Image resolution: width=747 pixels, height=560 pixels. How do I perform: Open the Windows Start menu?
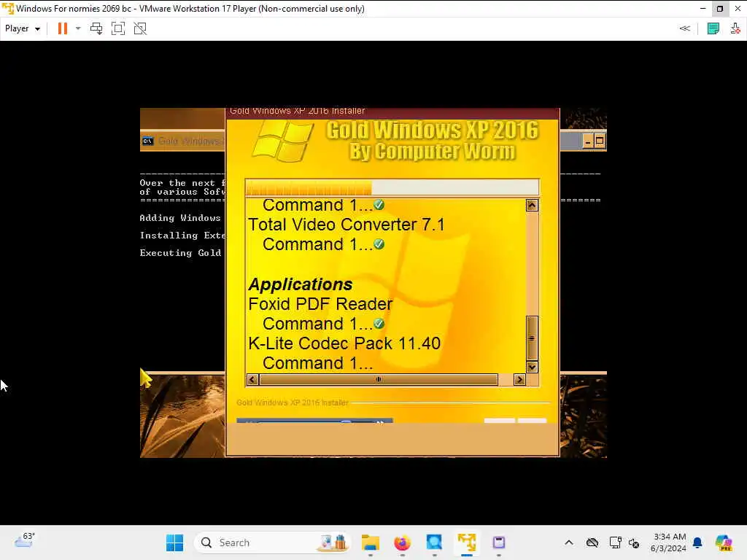pyautogui.click(x=174, y=542)
